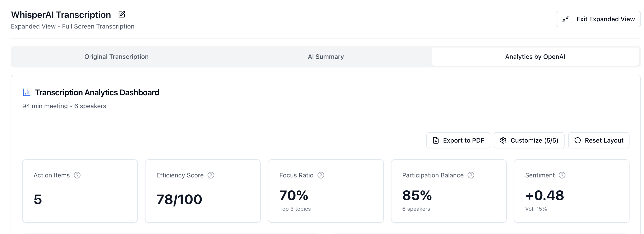Open the Customize (5/5) panel
This screenshot has width=644, height=234.
[x=529, y=140]
